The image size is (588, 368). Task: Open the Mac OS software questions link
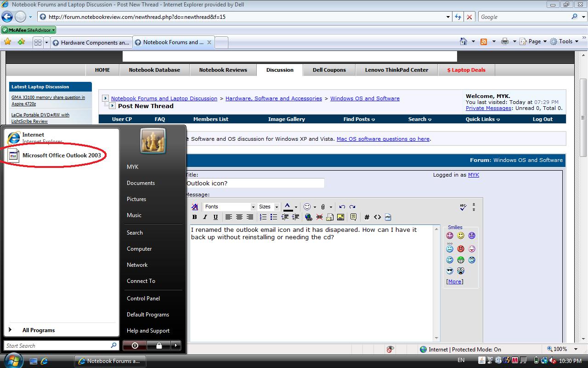pyautogui.click(x=383, y=138)
